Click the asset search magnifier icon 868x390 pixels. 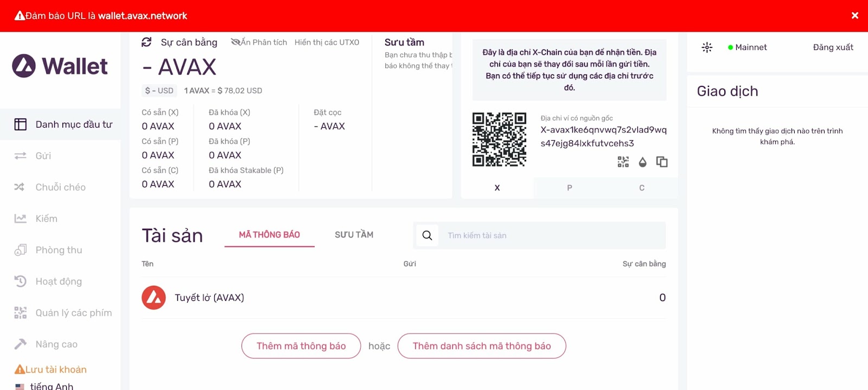click(x=427, y=235)
